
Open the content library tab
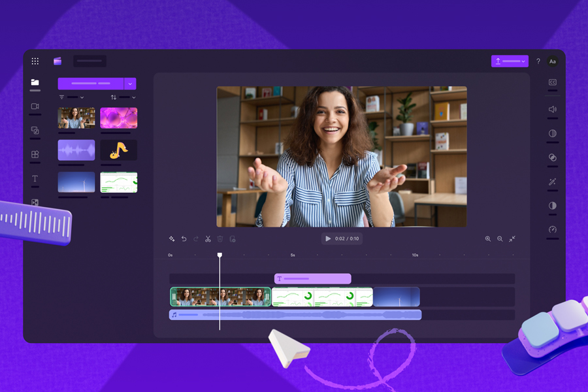(x=35, y=130)
